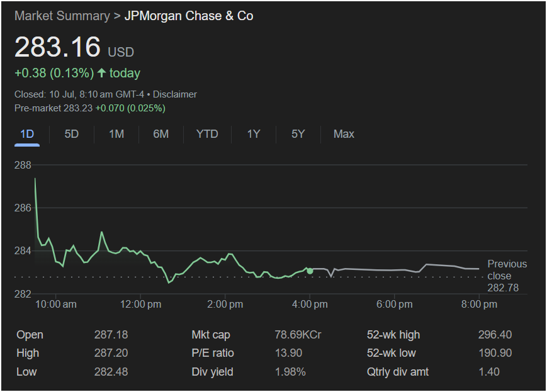The width and height of the screenshot is (547, 392).
Task: Select the High value 287.20
Action: 111,353
